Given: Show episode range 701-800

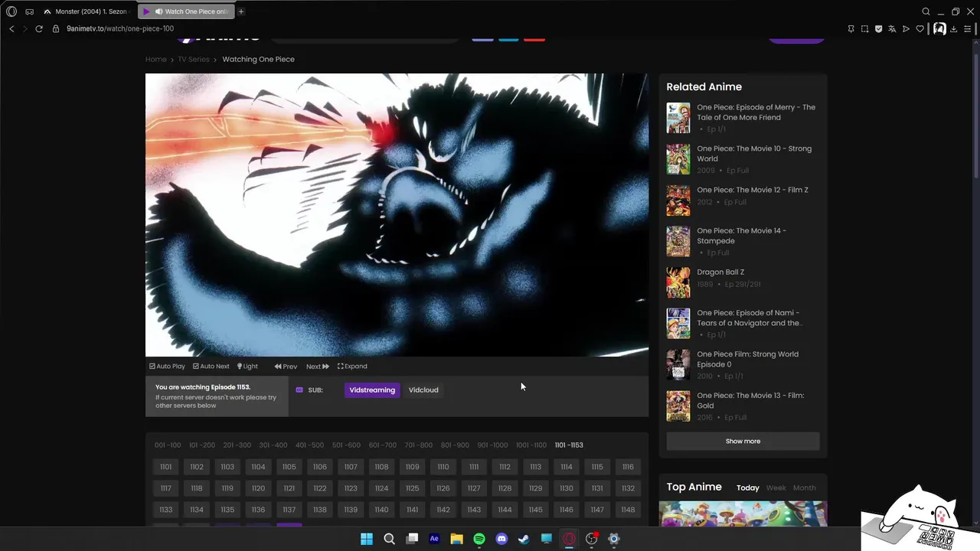Looking at the screenshot, I should click(x=419, y=445).
